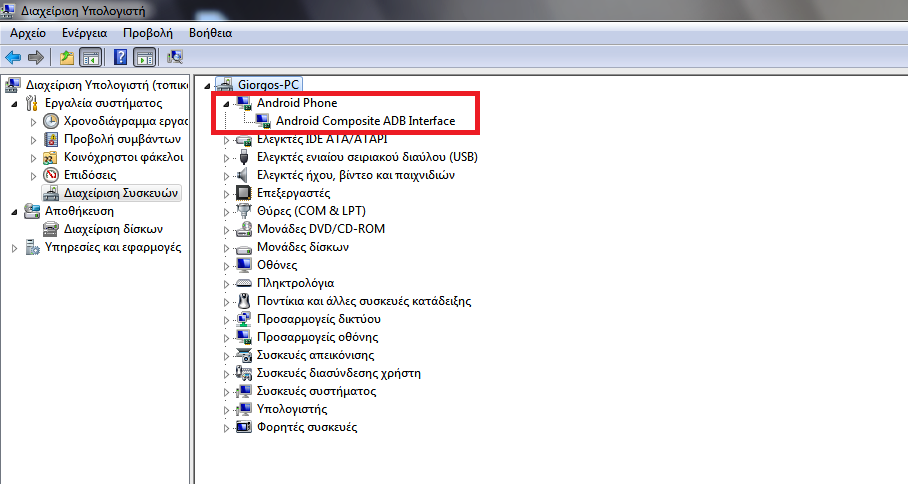The width and height of the screenshot is (908, 484).
Task: Expand the Επεξεργαστές category
Action: pos(226,193)
